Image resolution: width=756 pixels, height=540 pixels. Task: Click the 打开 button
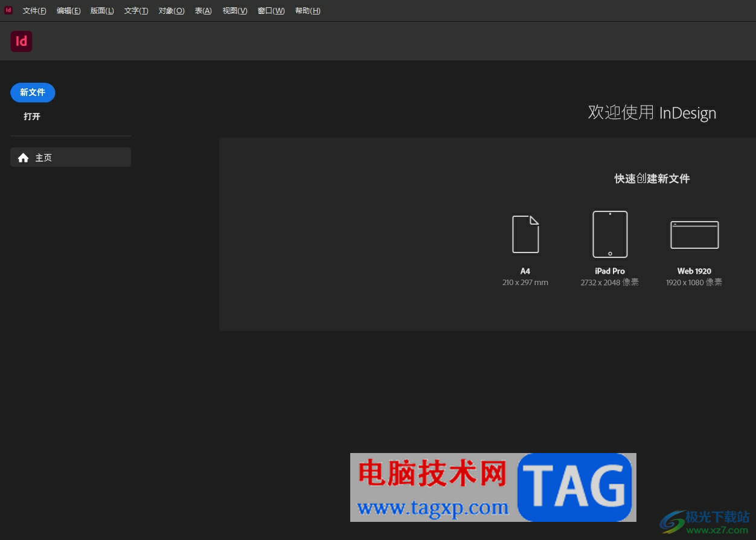click(32, 117)
